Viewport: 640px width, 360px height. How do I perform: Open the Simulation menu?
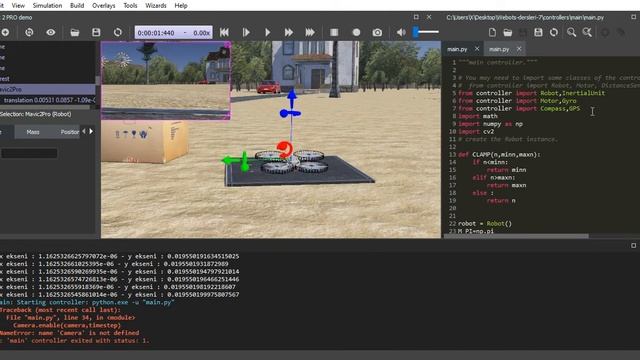(x=47, y=6)
